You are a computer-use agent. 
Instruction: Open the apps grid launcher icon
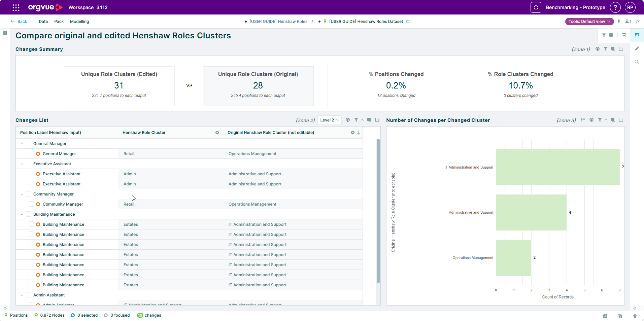click(16, 7)
